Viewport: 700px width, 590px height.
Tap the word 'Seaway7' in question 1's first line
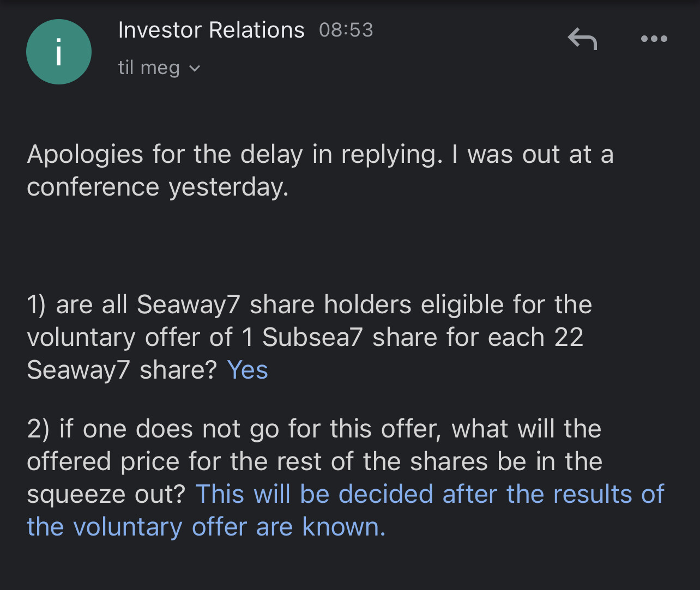tap(189, 305)
